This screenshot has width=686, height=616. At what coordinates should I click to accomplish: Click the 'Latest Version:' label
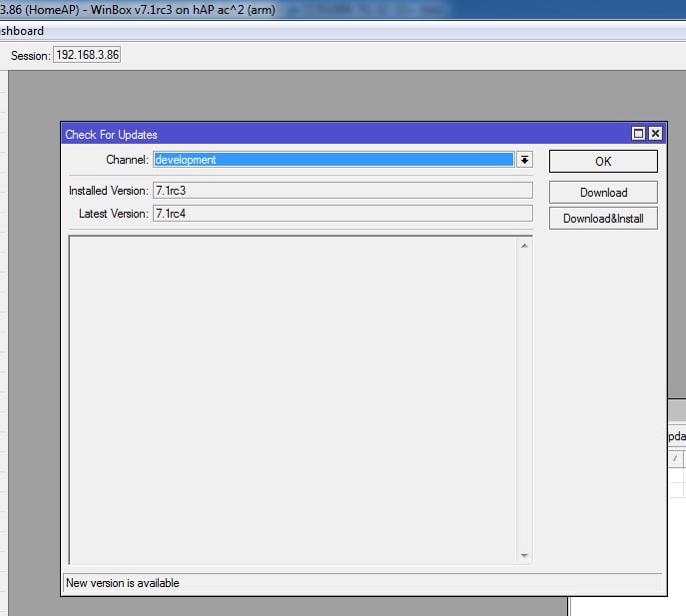[114, 214]
